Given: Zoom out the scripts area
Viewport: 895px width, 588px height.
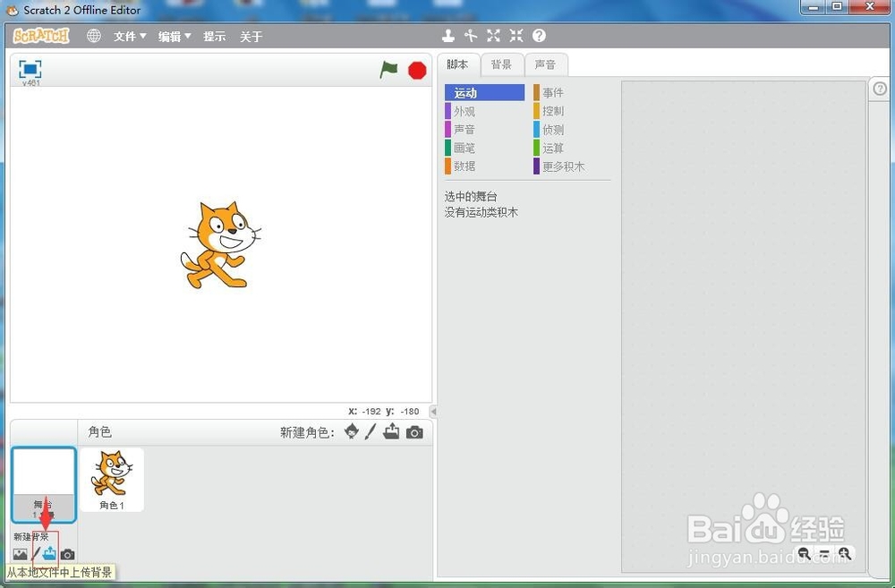Looking at the screenshot, I should point(805,553).
